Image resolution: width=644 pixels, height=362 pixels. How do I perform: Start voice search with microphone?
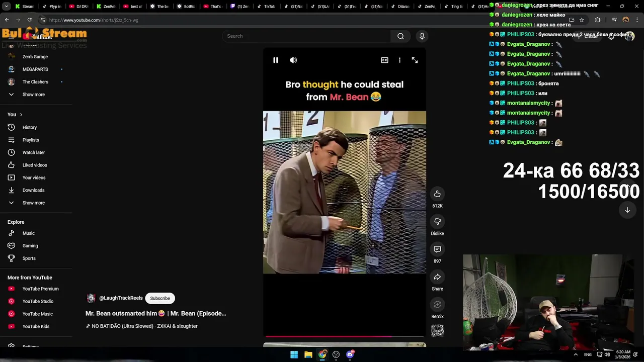coord(422,36)
